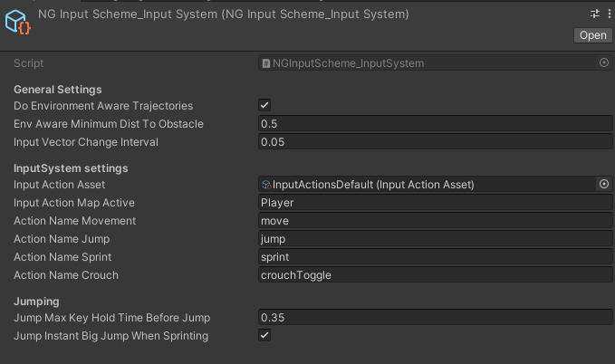Click the NGInputScheme_InputSystem script reference field
Viewport: 615px width, 364px height.
coord(426,63)
